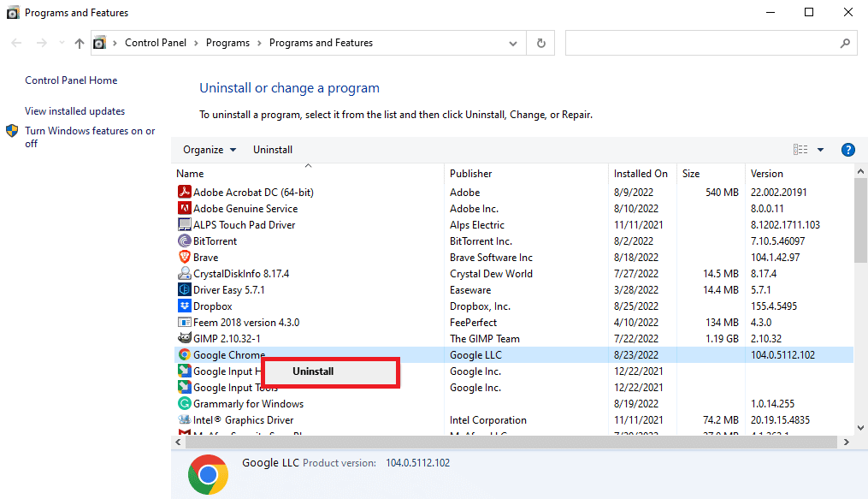
Task: Open the address bar dropdown arrow
Action: (512, 43)
